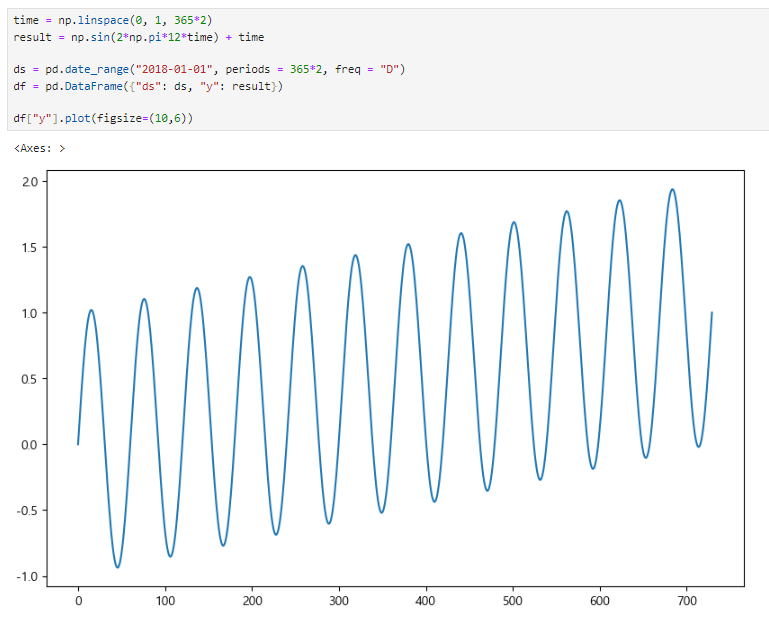Image resolution: width=769 pixels, height=623 pixels.
Task: Click the y-axis tick label 1.0
Action: click(30, 313)
